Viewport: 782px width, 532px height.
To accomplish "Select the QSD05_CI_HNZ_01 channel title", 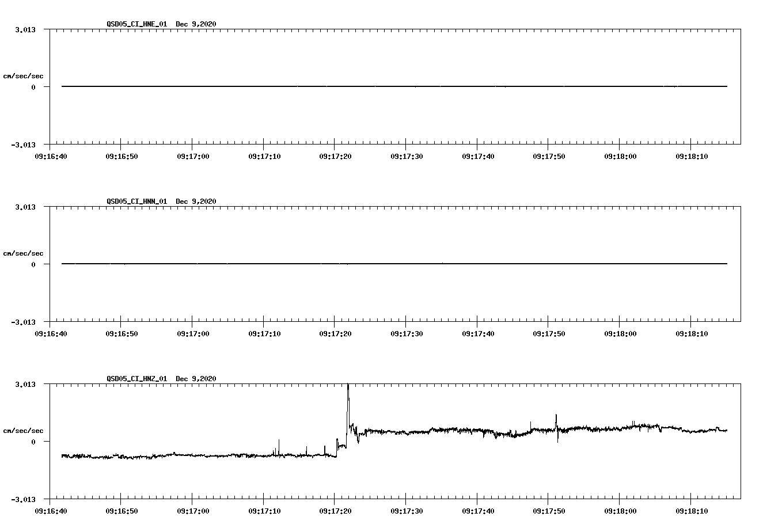I will 136,379.
